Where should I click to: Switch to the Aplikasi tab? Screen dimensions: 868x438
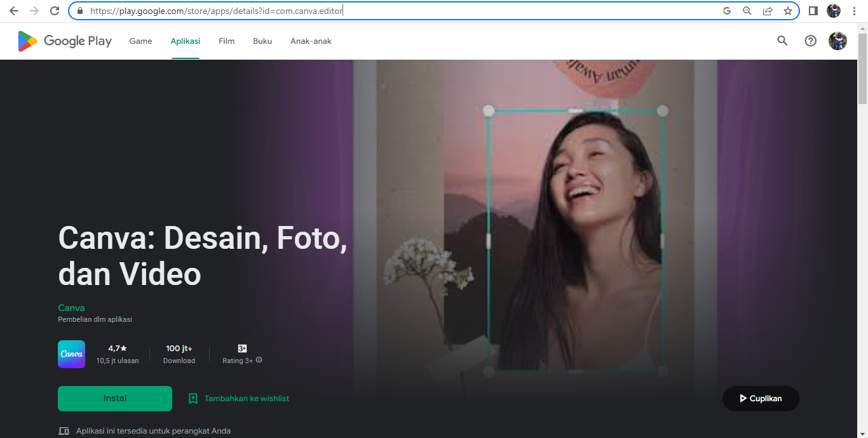click(x=186, y=41)
